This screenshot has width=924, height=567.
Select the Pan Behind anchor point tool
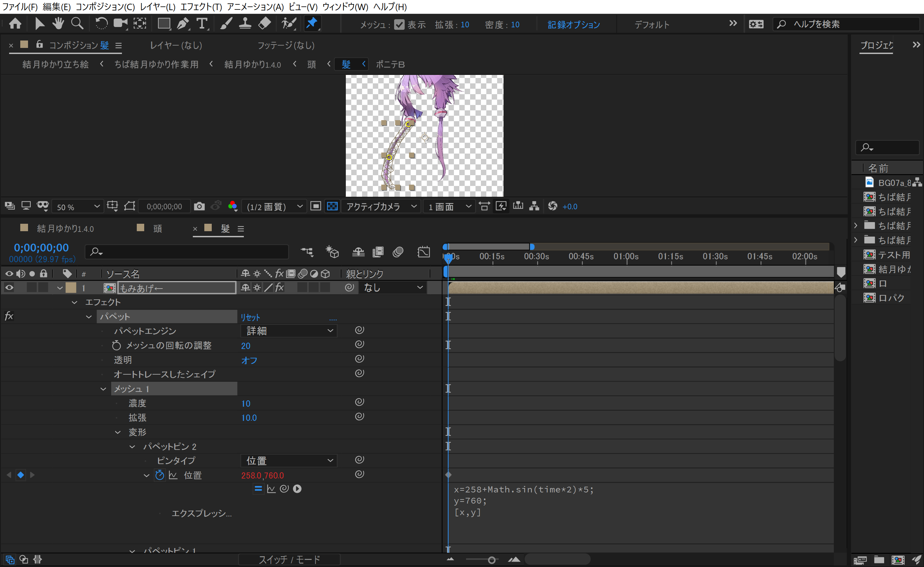139,24
